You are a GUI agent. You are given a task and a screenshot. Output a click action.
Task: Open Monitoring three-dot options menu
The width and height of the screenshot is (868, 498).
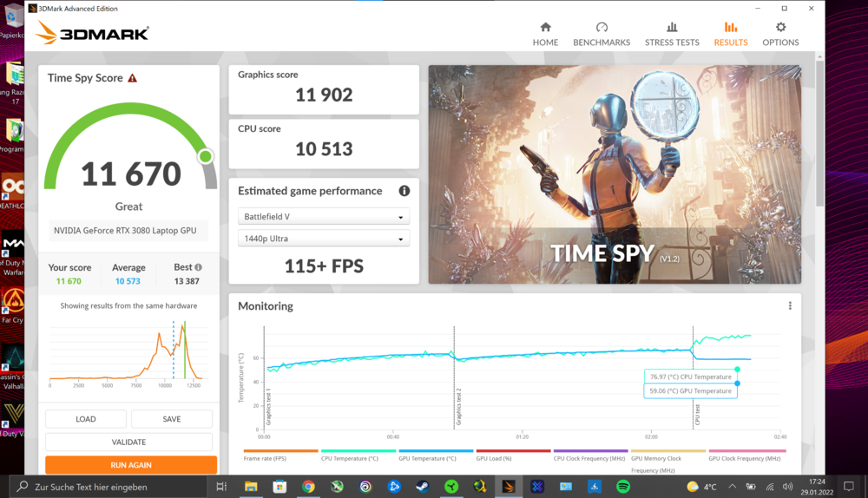tap(790, 306)
